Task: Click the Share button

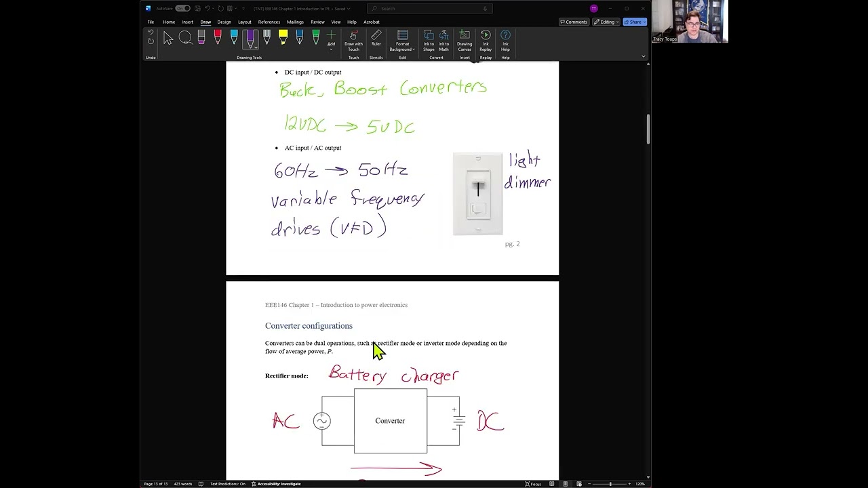Action: 635,22
